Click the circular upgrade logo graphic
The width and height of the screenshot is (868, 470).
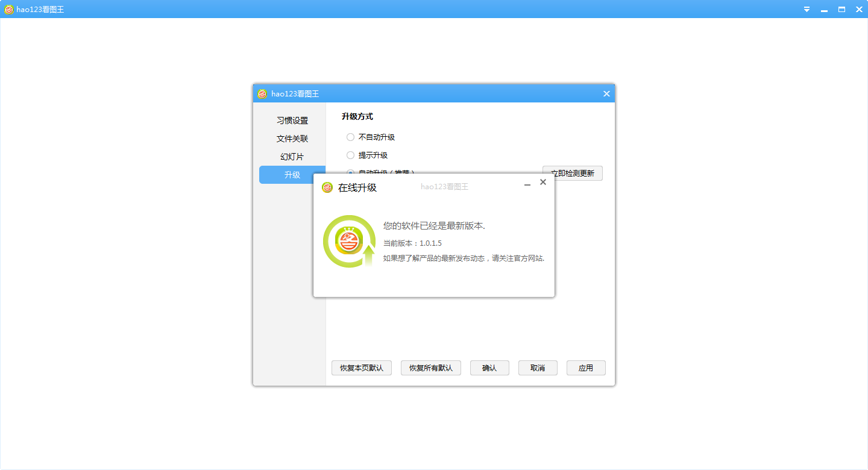point(349,240)
